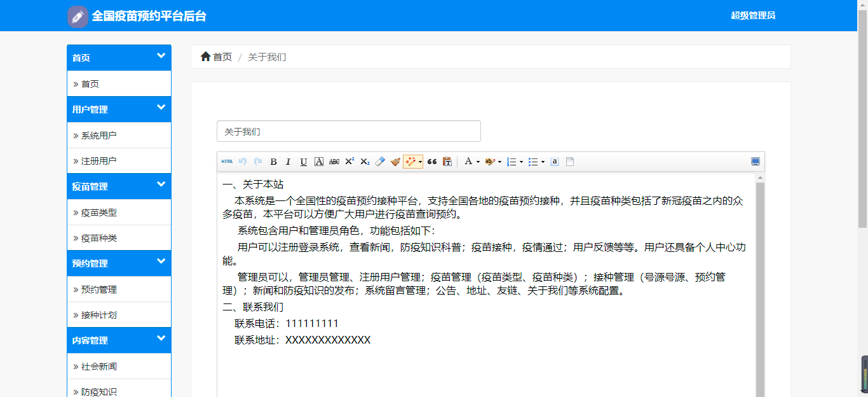Screen dimensions: 868x397
Task: Open 预约管理 sub-item in sidebar
Action: click(x=119, y=289)
